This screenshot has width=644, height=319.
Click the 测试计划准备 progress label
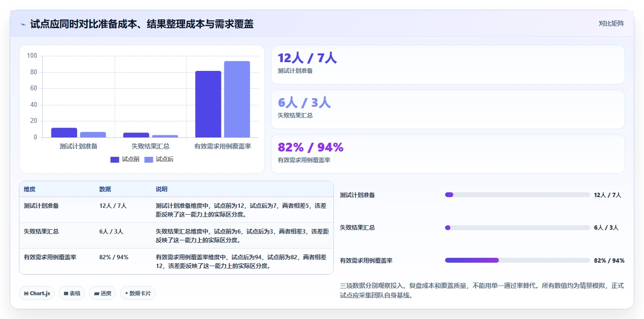[358, 195]
